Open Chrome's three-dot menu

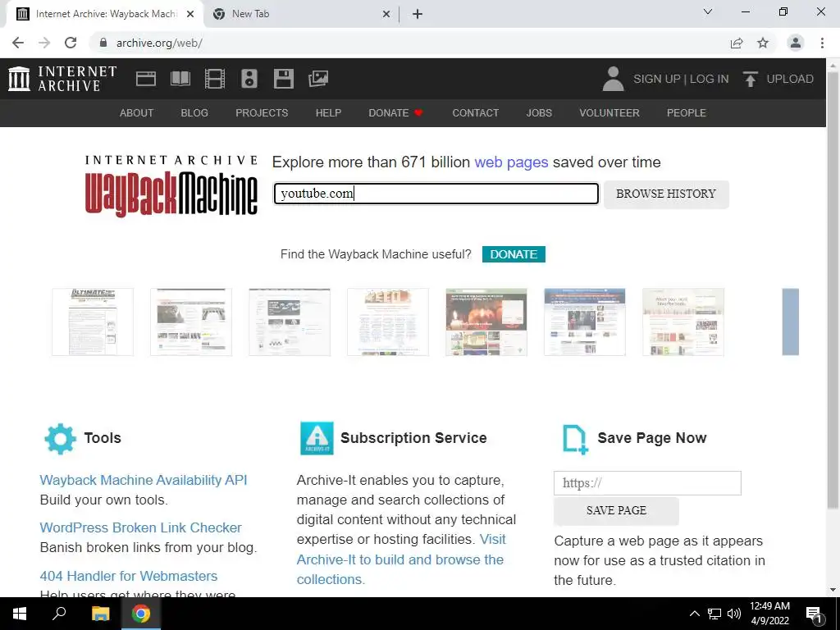(x=822, y=43)
